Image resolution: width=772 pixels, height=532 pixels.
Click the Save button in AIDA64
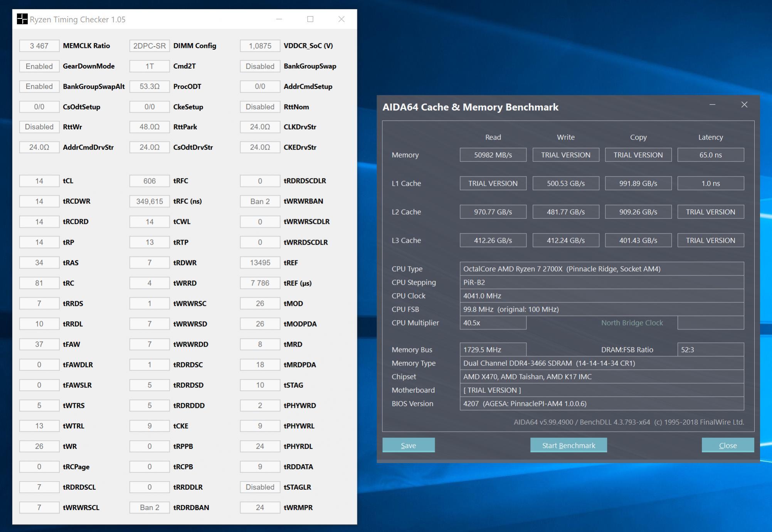point(408,445)
